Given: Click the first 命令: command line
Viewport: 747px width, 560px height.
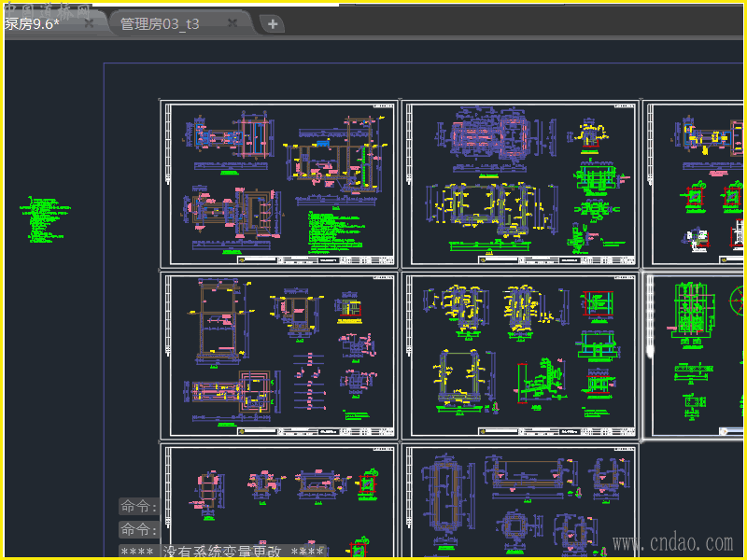Looking at the screenshot, I should click(x=138, y=506).
